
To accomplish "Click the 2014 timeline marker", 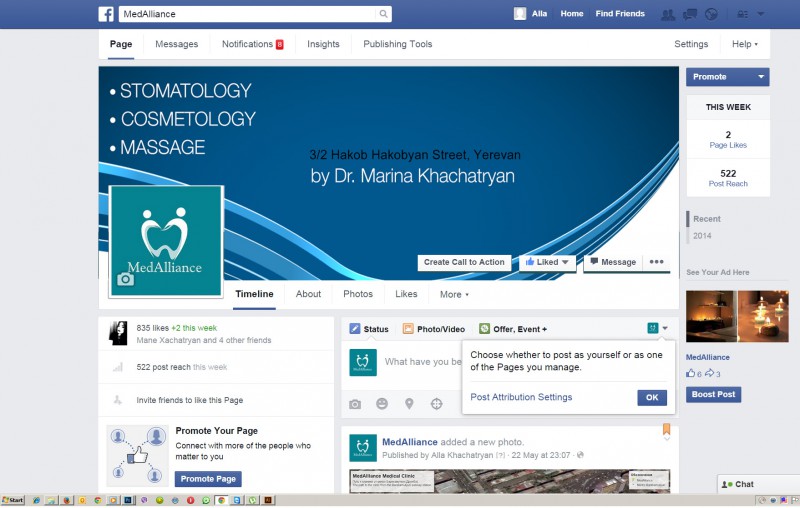I will pos(702,236).
